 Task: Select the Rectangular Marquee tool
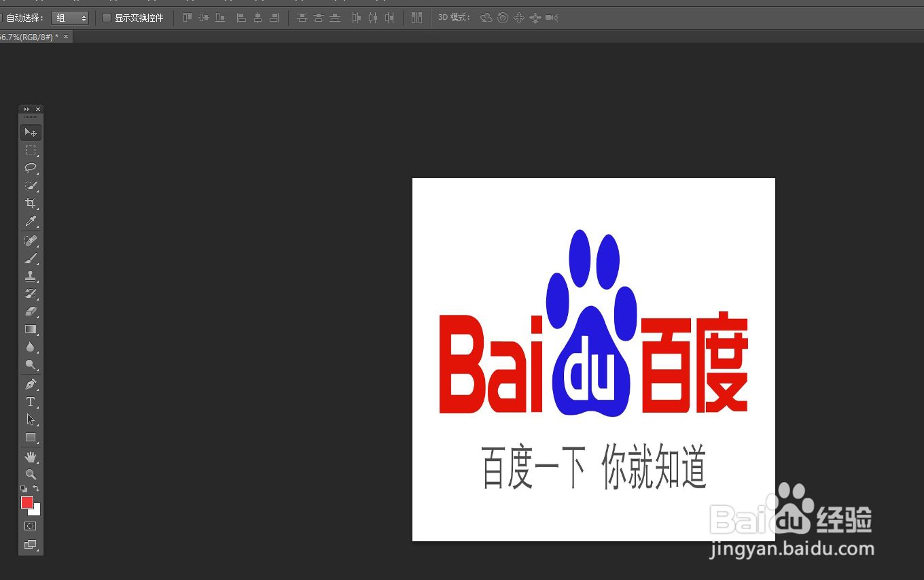point(31,150)
